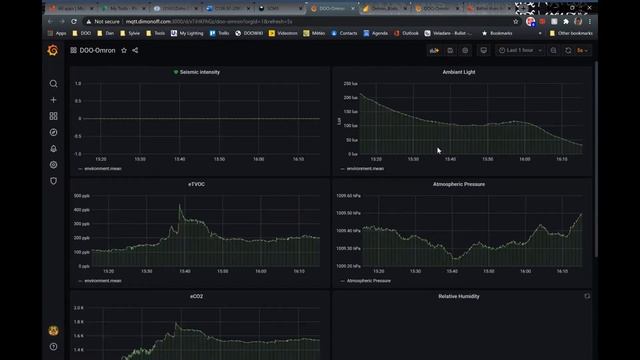Open the Configuration gear in sidebar

pyautogui.click(x=53, y=165)
